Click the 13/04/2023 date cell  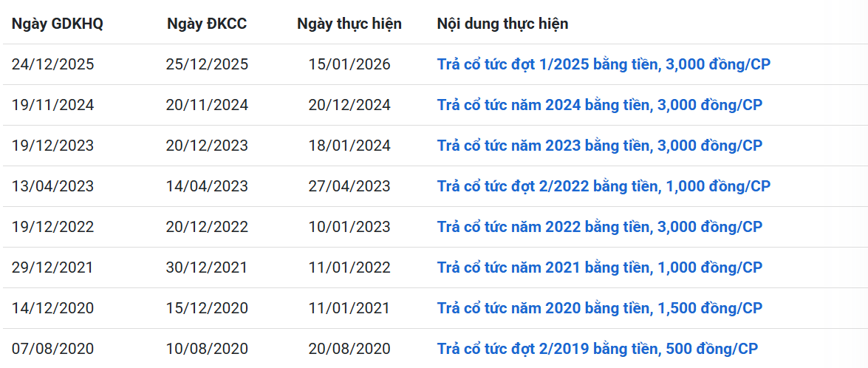pos(53,186)
